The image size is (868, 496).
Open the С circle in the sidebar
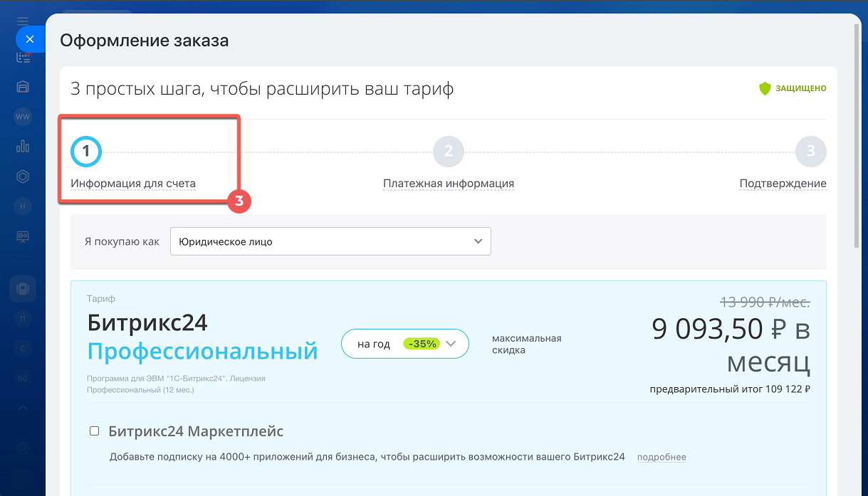[x=23, y=349]
